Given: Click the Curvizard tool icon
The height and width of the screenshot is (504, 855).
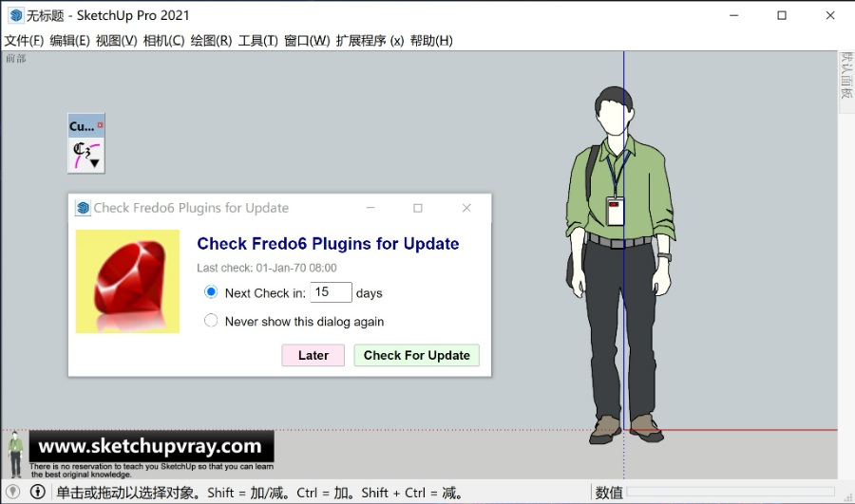Looking at the screenshot, I should [x=86, y=156].
